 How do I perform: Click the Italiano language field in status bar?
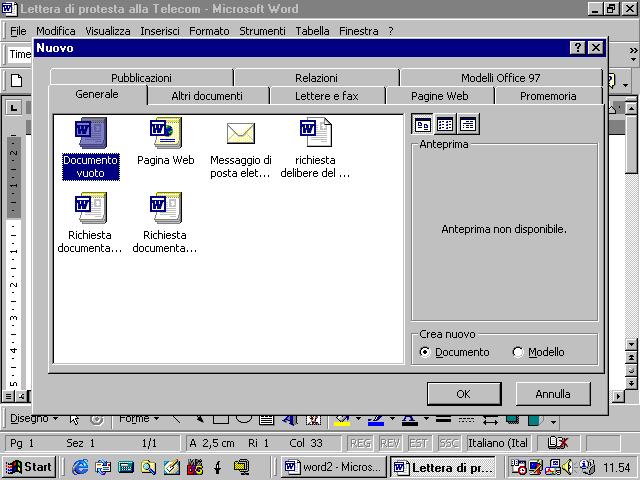click(498, 443)
